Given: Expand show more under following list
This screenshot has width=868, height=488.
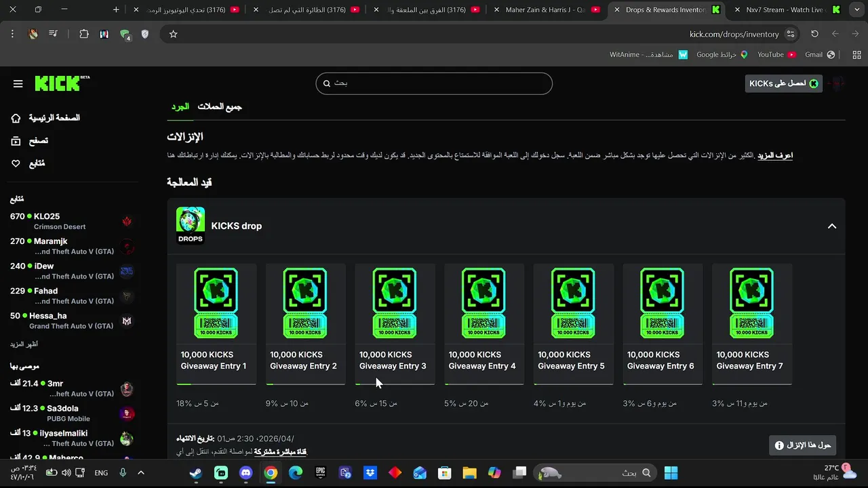Looking at the screenshot, I should click(x=24, y=344).
